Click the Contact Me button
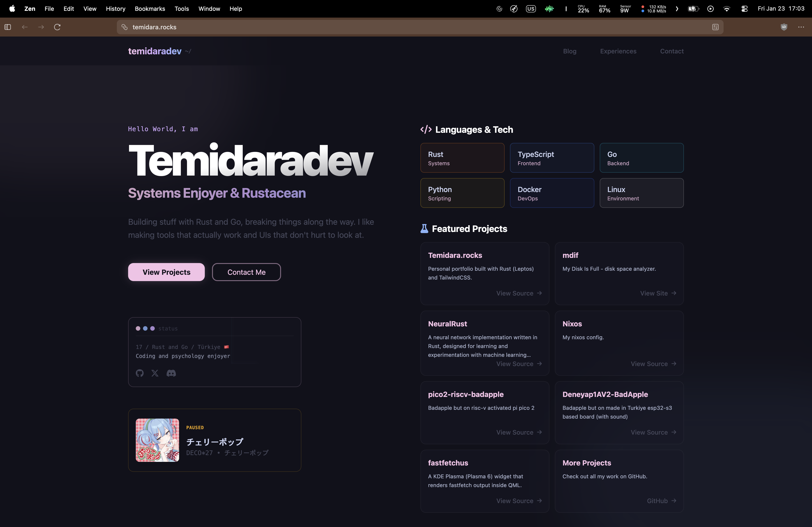 [x=246, y=272]
